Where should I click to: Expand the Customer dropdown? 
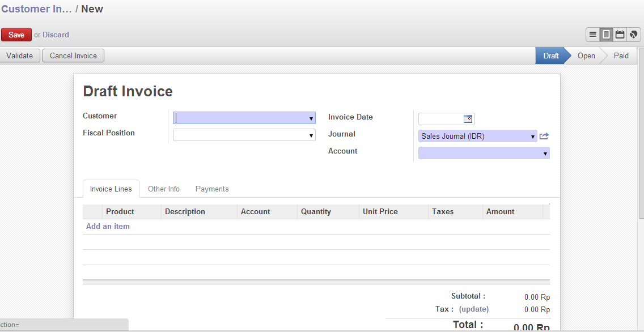(311, 118)
